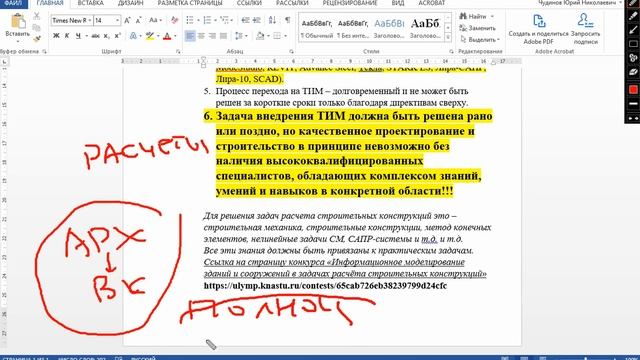The height and width of the screenshot is (360, 640).
Task: Center-align the paragraph text
Action: (201, 36)
